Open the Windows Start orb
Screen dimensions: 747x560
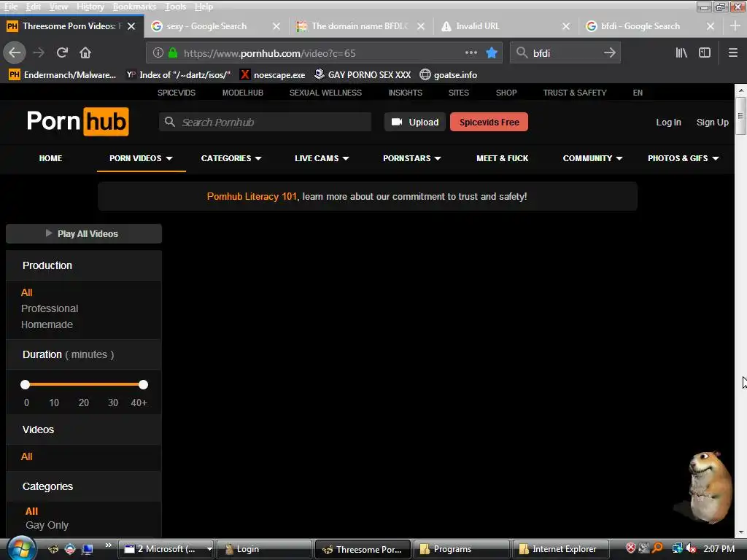(21, 548)
